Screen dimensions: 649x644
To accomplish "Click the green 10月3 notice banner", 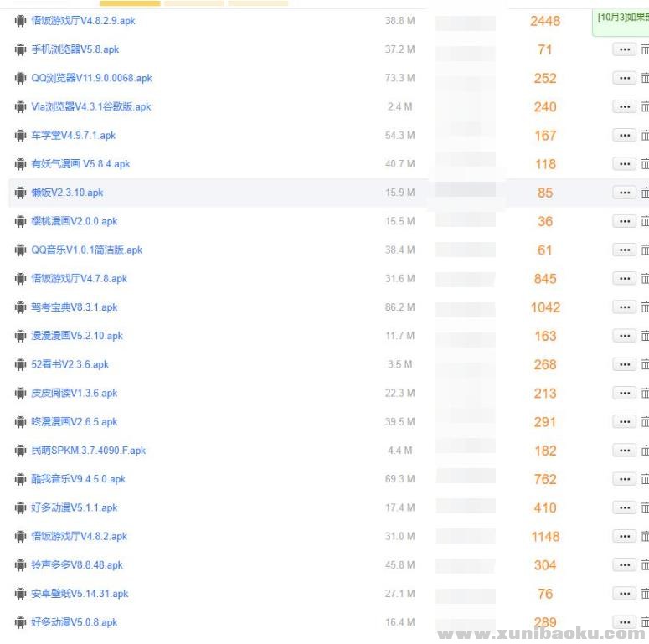I will [x=622, y=18].
